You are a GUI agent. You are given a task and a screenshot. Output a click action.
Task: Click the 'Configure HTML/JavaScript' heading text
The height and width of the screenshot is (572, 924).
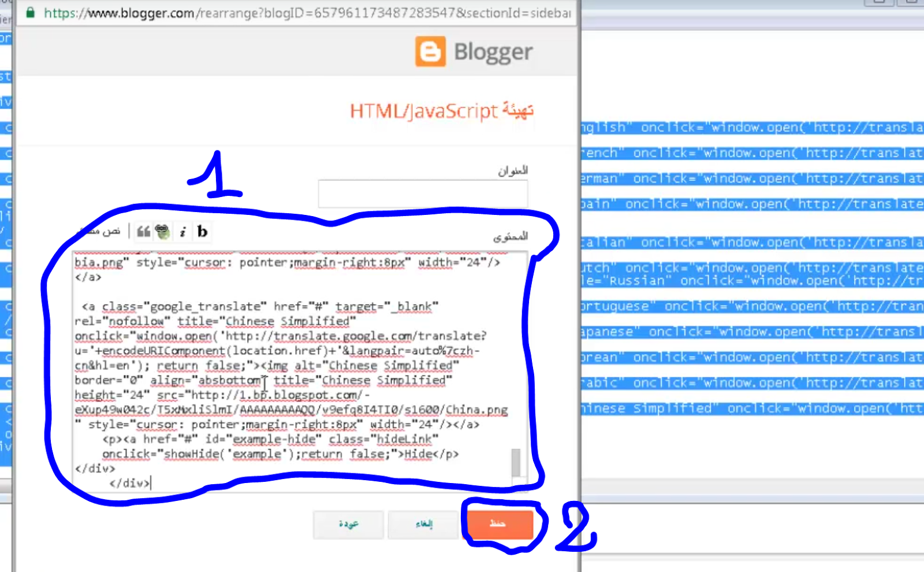(442, 110)
